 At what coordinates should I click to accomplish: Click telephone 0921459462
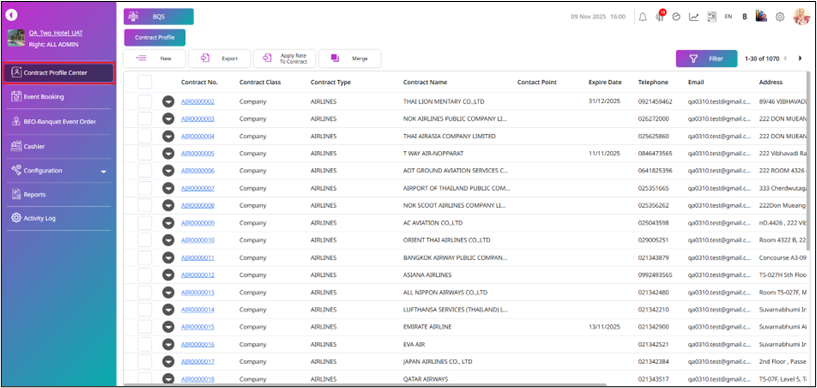(x=655, y=102)
